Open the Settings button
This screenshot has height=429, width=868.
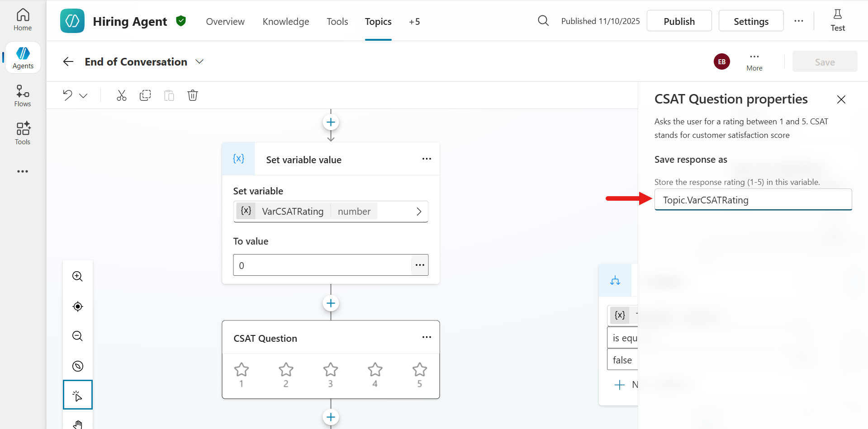click(x=751, y=21)
